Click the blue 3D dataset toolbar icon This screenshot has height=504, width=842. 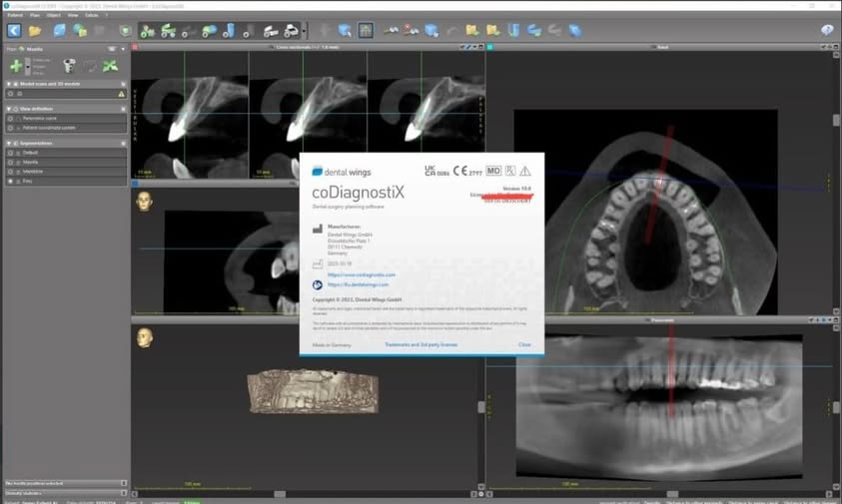coord(59,31)
